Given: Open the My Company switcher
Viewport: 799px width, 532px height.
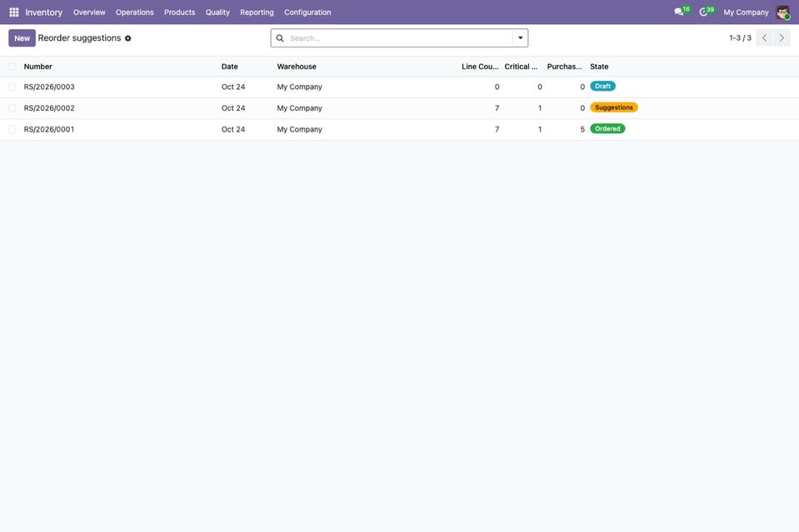Looking at the screenshot, I should point(746,12).
